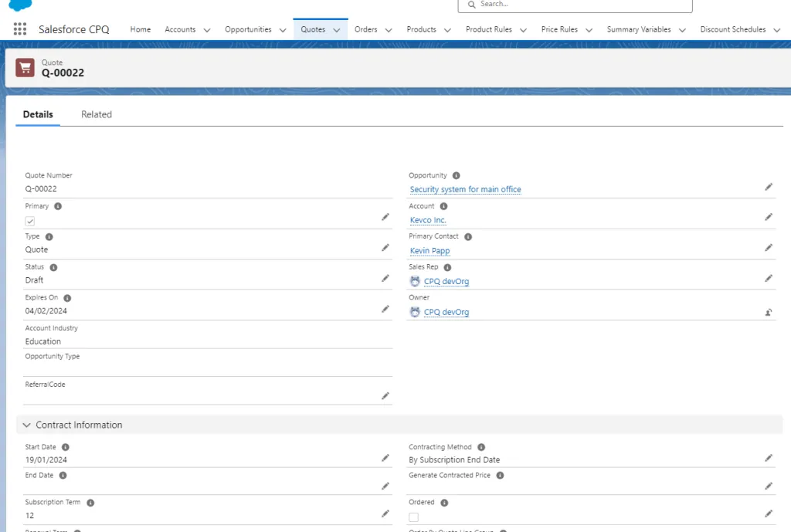Screen dimensions: 791x532
Task: Open the Summary Variables navigation tab
Action: [x=639, y=29]
